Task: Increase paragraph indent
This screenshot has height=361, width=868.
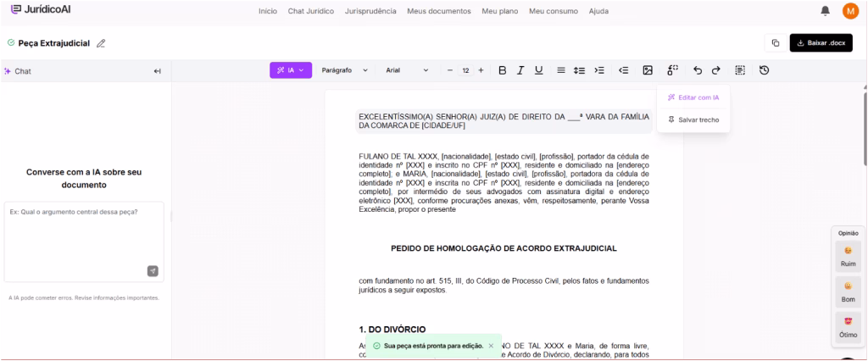Action: (x=599, y=70)
